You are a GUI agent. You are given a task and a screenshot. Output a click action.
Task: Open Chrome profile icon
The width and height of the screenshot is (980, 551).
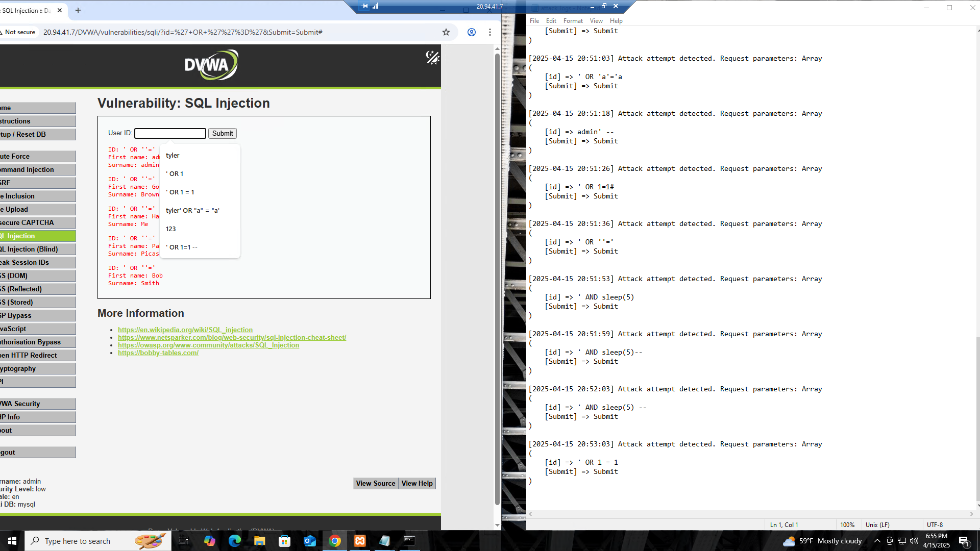coord(472,32)
